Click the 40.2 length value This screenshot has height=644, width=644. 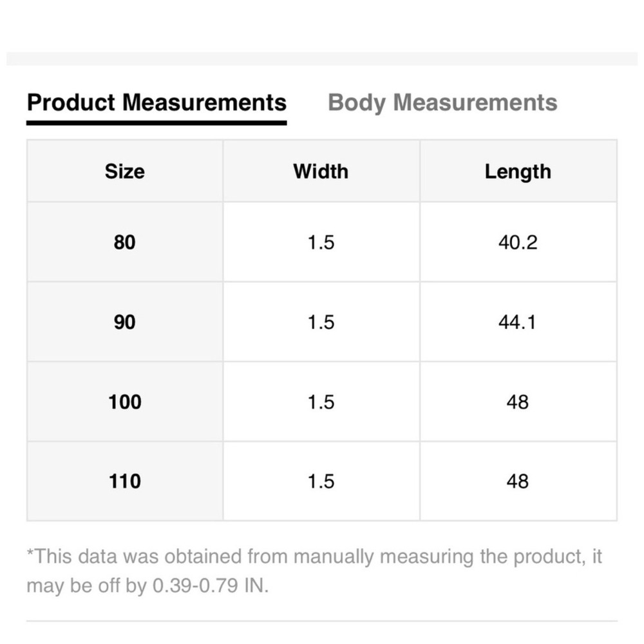tap(518, 242)
